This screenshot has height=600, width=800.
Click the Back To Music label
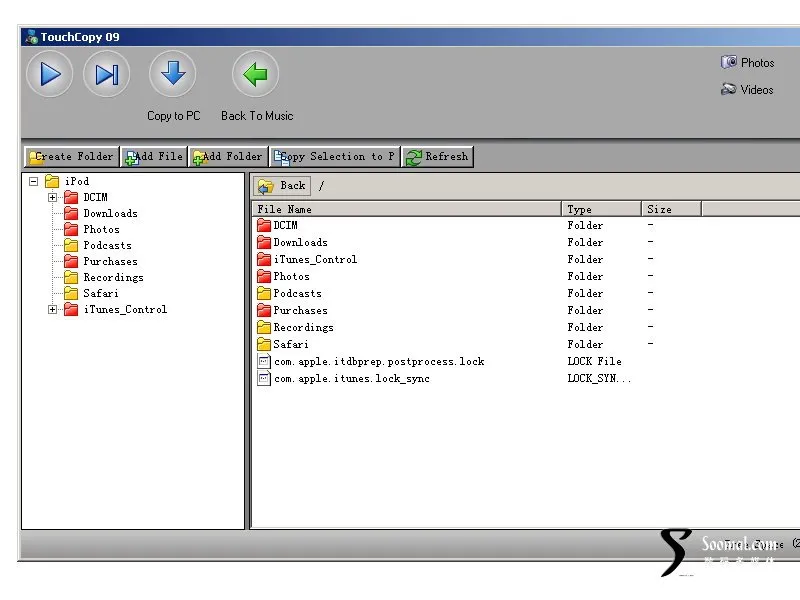point(257,116)
